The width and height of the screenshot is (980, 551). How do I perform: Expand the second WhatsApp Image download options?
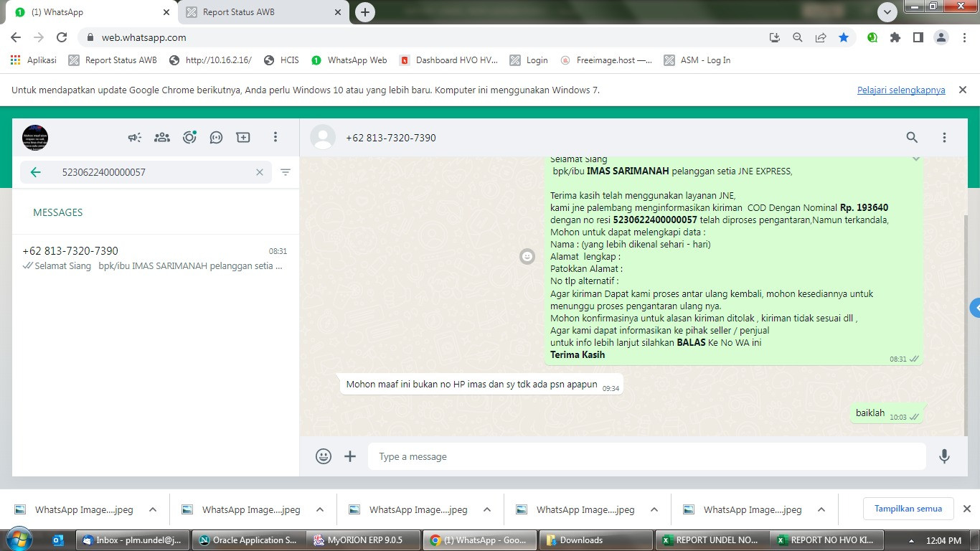[x=320, y=510]
